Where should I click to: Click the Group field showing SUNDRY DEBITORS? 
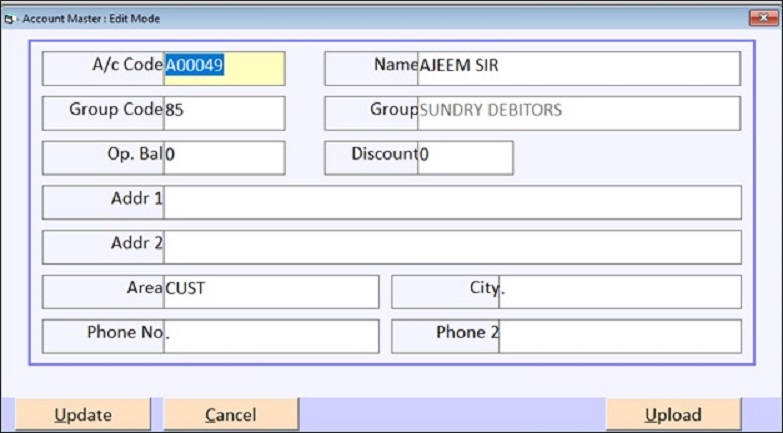(x=579, y=113)
